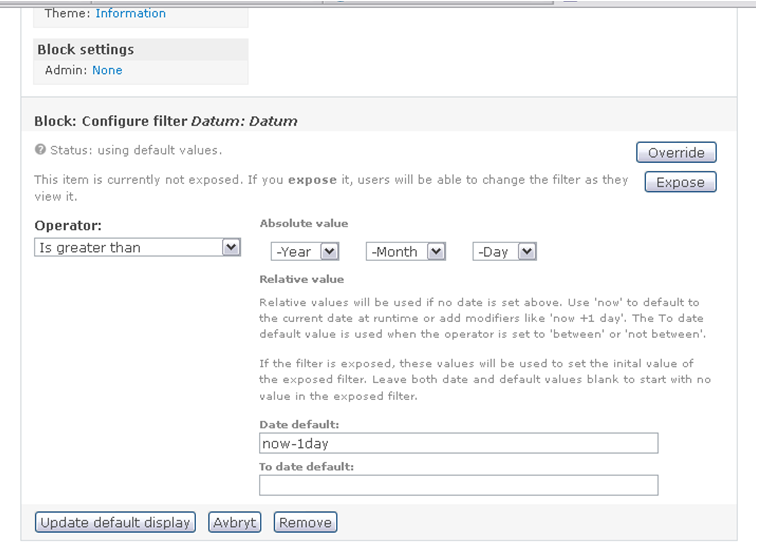
Task: Click the Absolute value label
Action: pyautogui.click(x=304, y=223)
